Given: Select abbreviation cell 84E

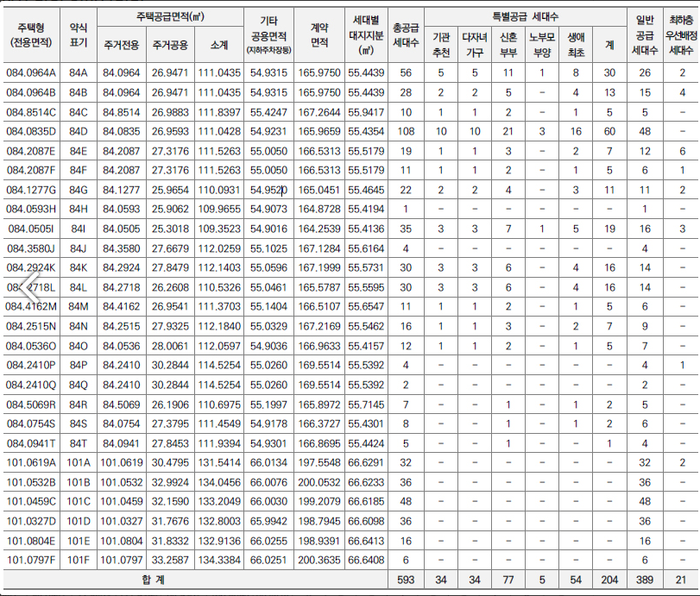Looking at the screenshot, I should coord(79,151).
